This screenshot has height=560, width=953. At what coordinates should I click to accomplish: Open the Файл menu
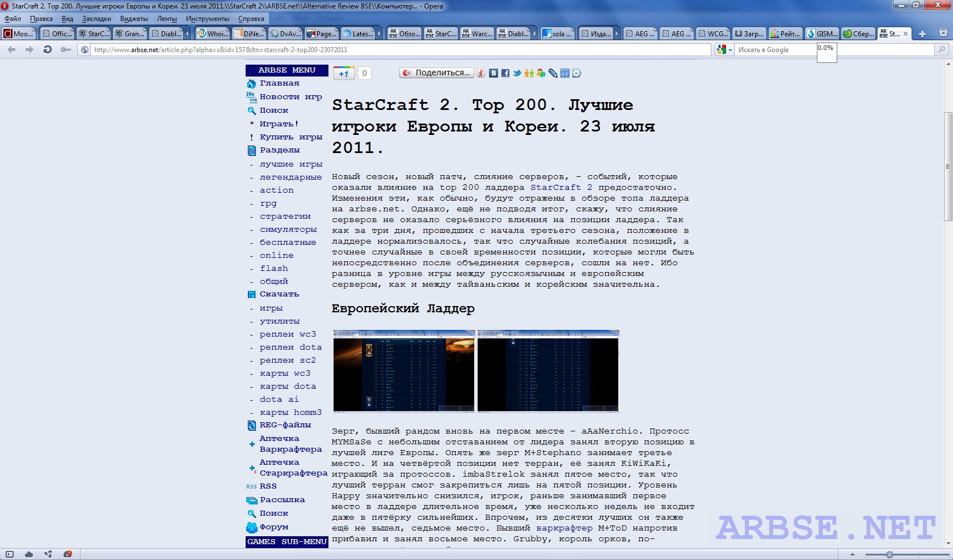point(12,19)
